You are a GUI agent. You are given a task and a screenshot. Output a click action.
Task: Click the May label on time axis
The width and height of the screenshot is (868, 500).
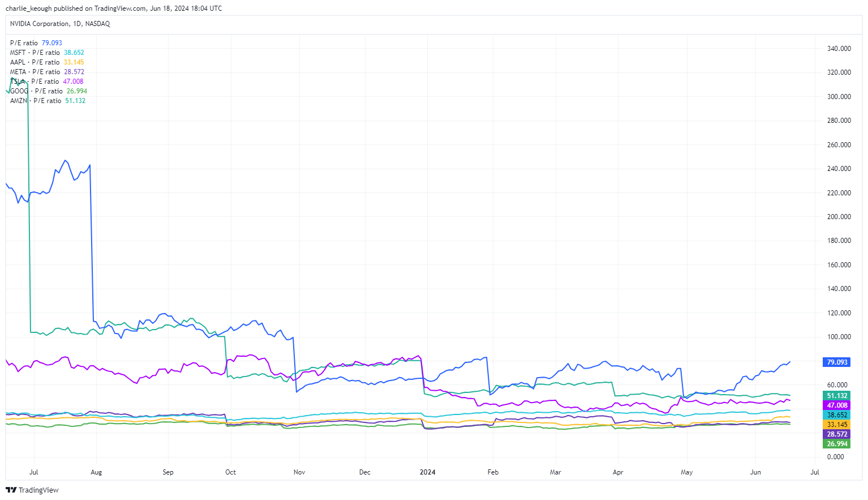point(686,472)
